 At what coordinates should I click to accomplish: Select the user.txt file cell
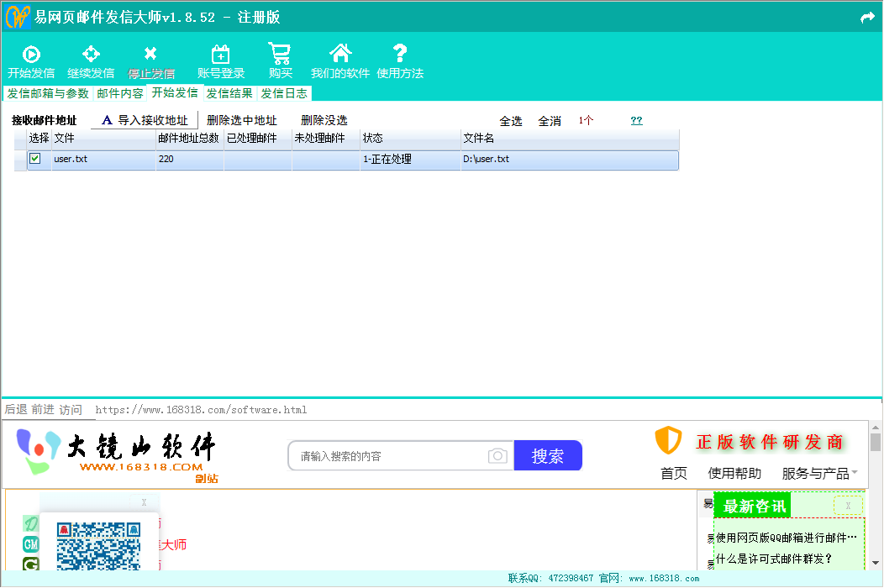point(103,159)
